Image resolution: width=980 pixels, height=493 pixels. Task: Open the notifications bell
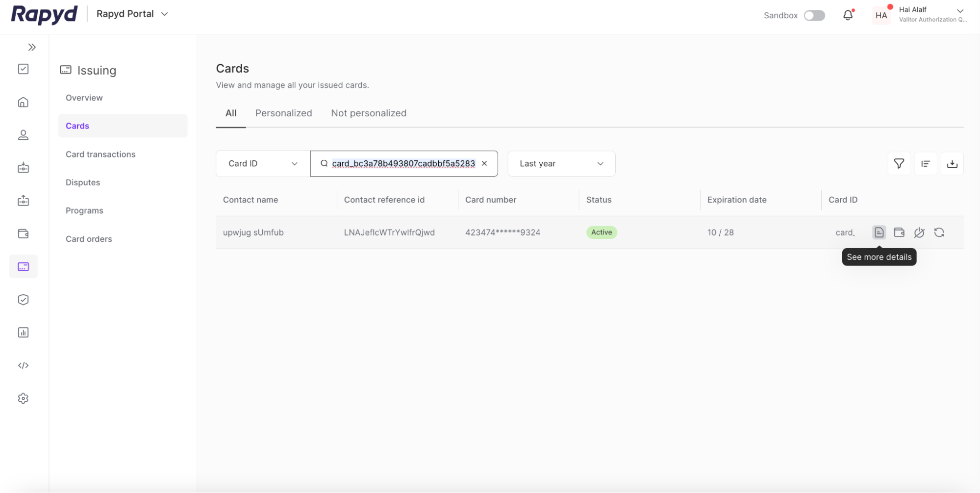[x=848, y=15]
